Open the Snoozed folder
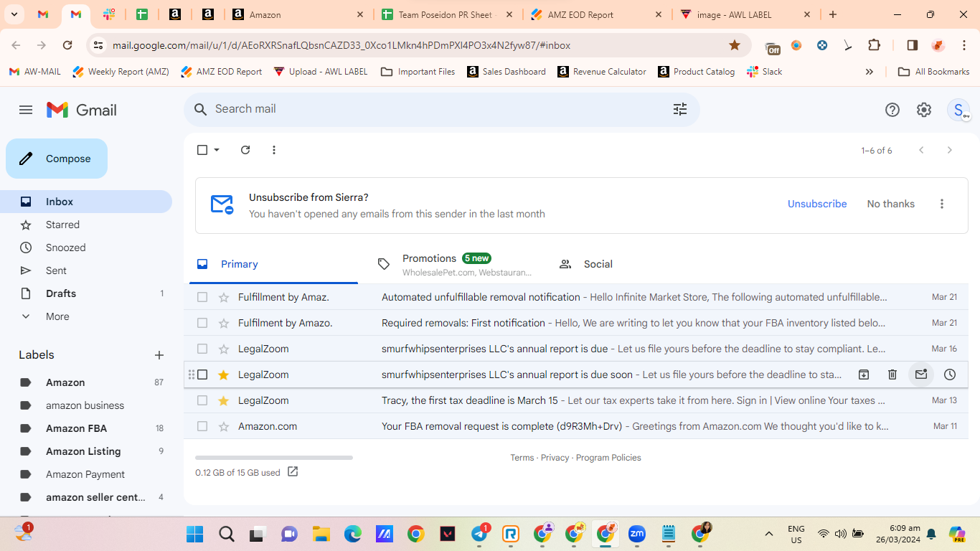The height and width of the screenshot is (551, 980). [x=86, y=248]
